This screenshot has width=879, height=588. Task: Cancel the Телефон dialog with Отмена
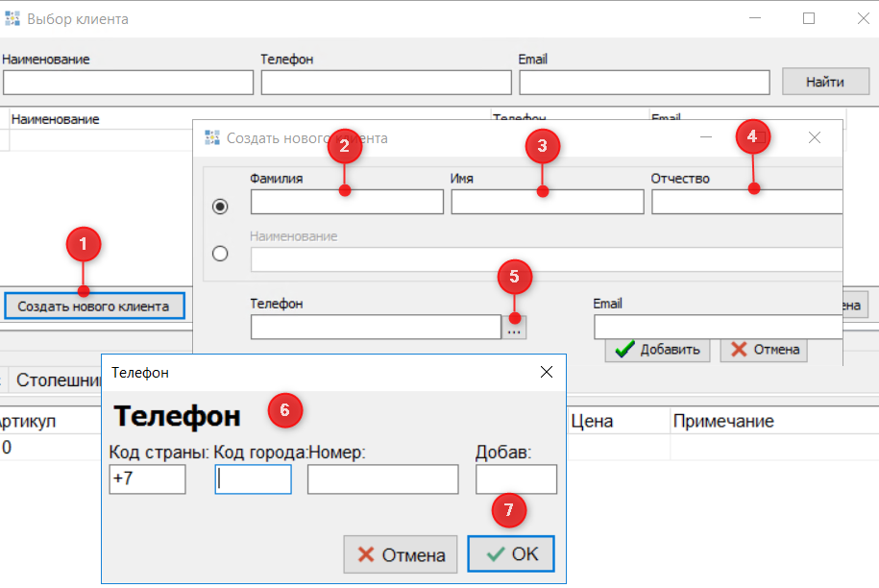[x=401, y=554]
